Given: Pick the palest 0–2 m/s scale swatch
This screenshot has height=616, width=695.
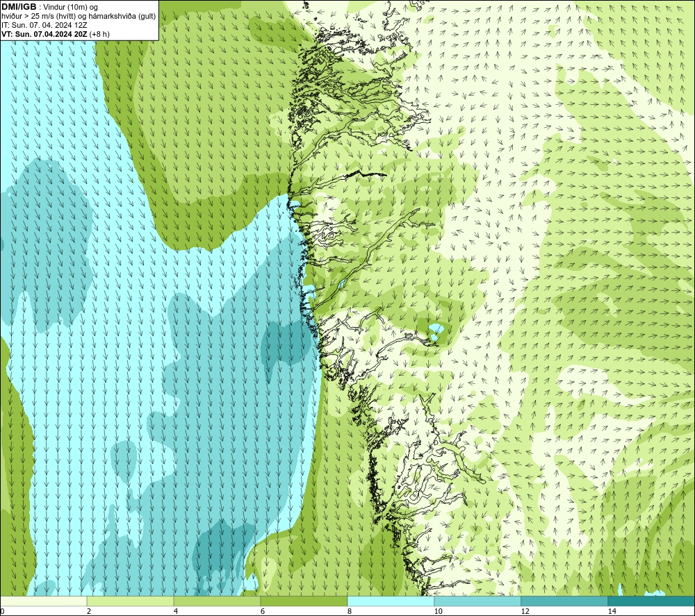Looking at the screenshot, I should [x=43, y=601].
